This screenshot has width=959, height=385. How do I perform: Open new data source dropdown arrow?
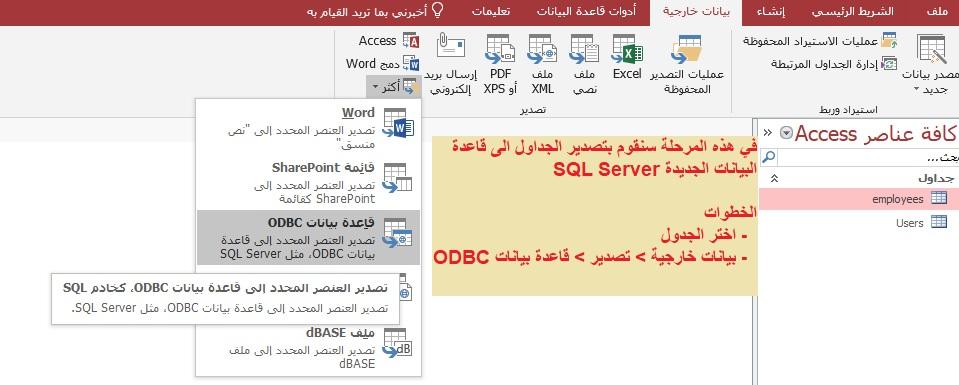click(x=917, y=89)
